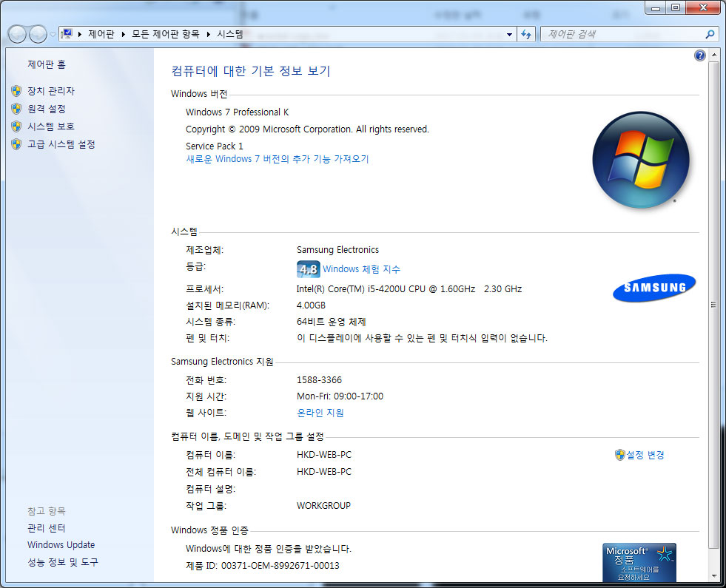Click the Service Pack 1 text
Viewport: 726px width, 588px height.
(x=215, y=146)
